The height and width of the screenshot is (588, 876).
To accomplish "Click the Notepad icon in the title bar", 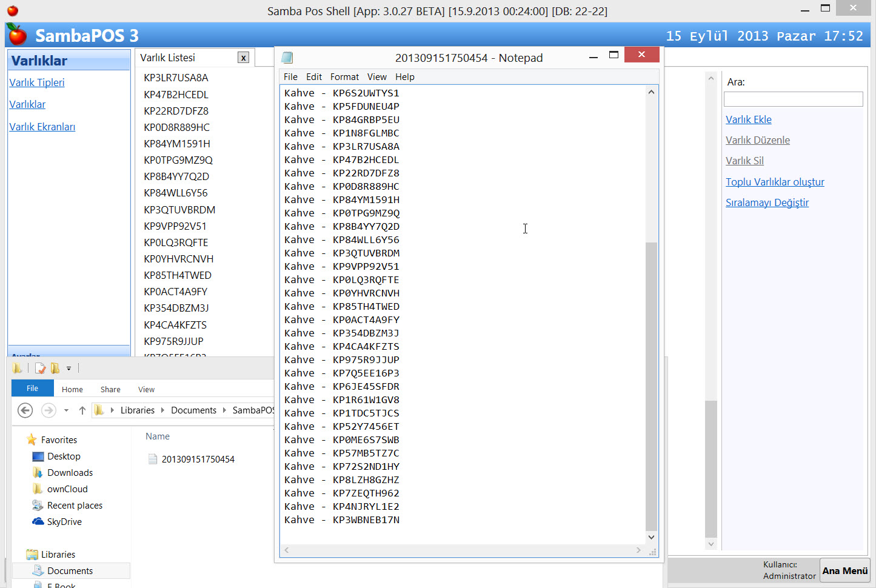I will [287, 58].
